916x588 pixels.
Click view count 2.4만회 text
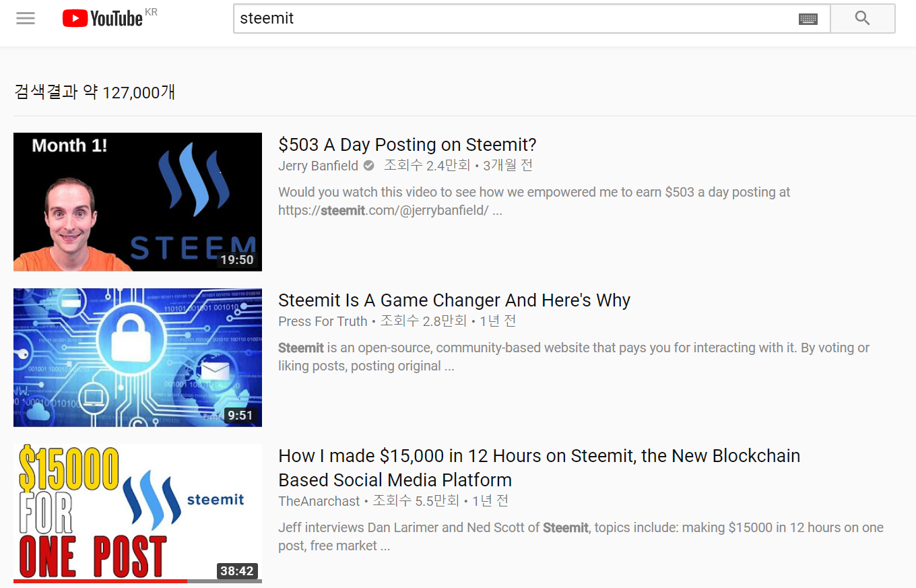[427, 166]
